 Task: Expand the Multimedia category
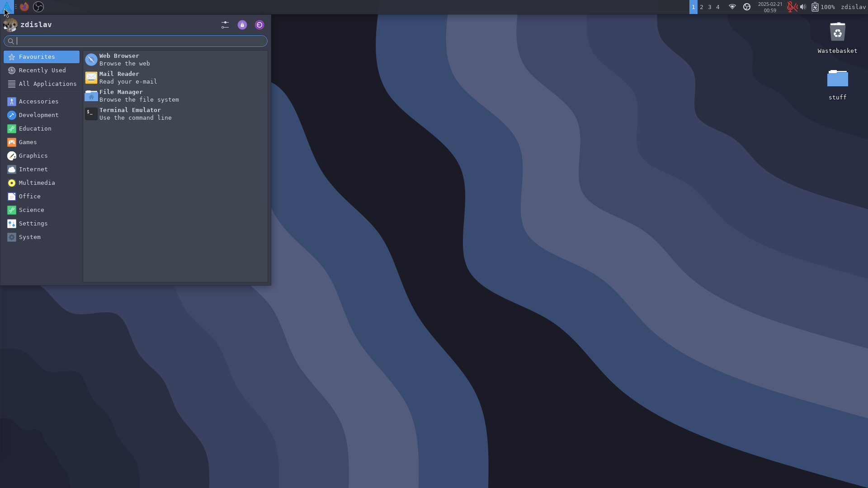click(x=37, y=183)
